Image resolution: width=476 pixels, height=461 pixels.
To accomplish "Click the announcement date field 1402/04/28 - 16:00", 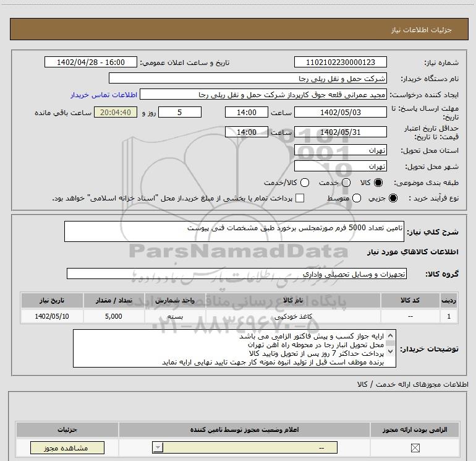I will pos(91,62).
